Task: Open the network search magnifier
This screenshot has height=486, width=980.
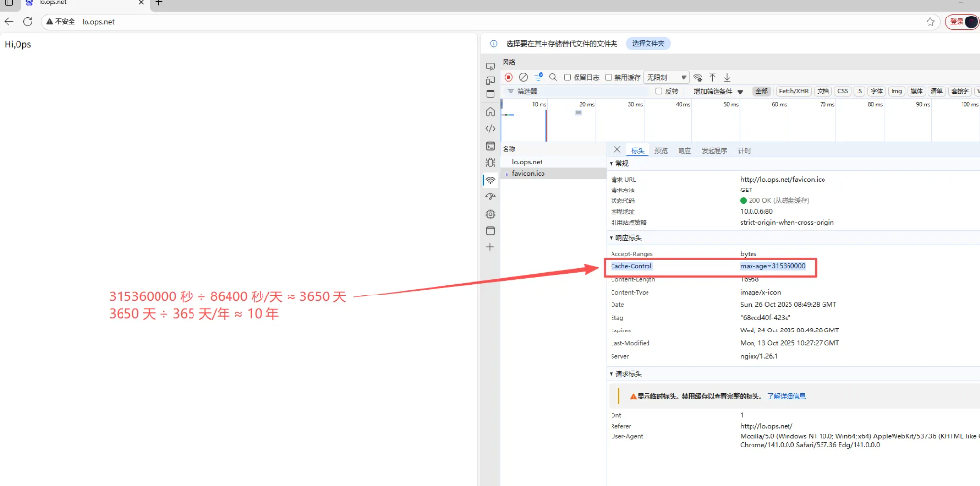Action: [x=553, y=77]
